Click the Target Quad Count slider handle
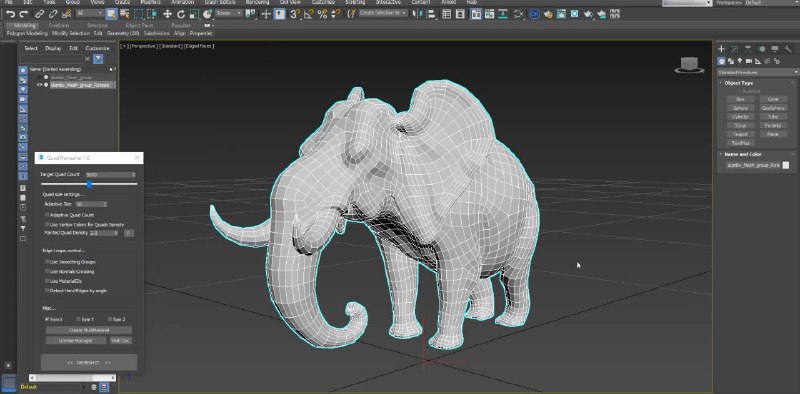The image size is (800, 394). [89, 184]
